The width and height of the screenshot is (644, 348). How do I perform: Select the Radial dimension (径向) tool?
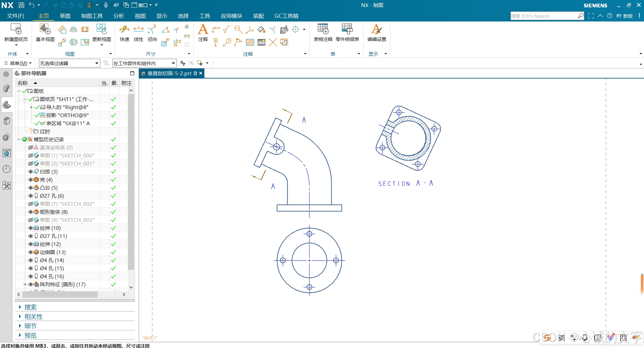(152, 30)
